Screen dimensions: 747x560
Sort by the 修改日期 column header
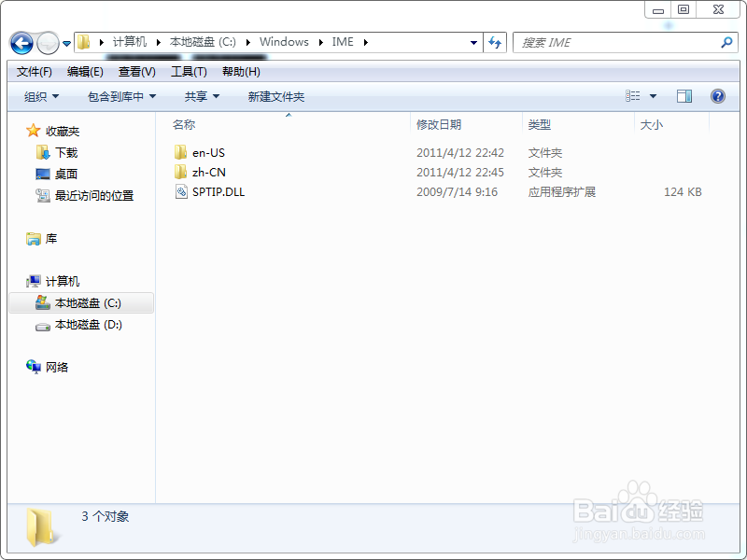438,125
